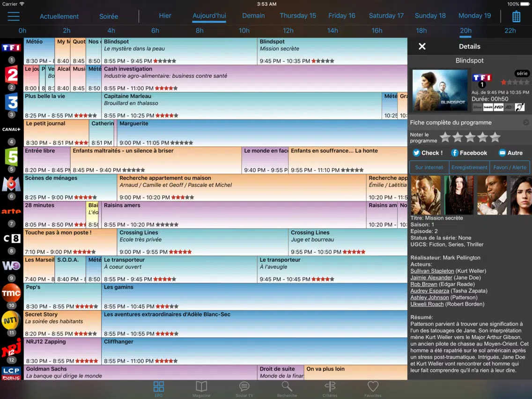
Task: Switch to Actuellement view
Action: click(59, 16)
